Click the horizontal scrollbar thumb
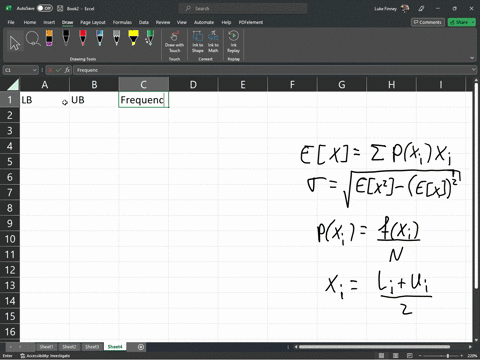The width and height of the screenshot is (480, 360). 374,347
